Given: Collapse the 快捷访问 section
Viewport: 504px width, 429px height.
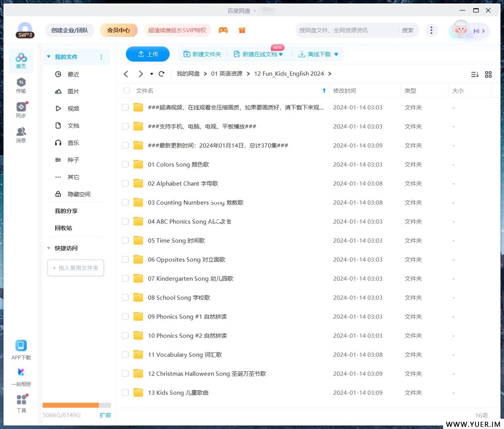Looking at the screenshot, I should tap(49, 248).
